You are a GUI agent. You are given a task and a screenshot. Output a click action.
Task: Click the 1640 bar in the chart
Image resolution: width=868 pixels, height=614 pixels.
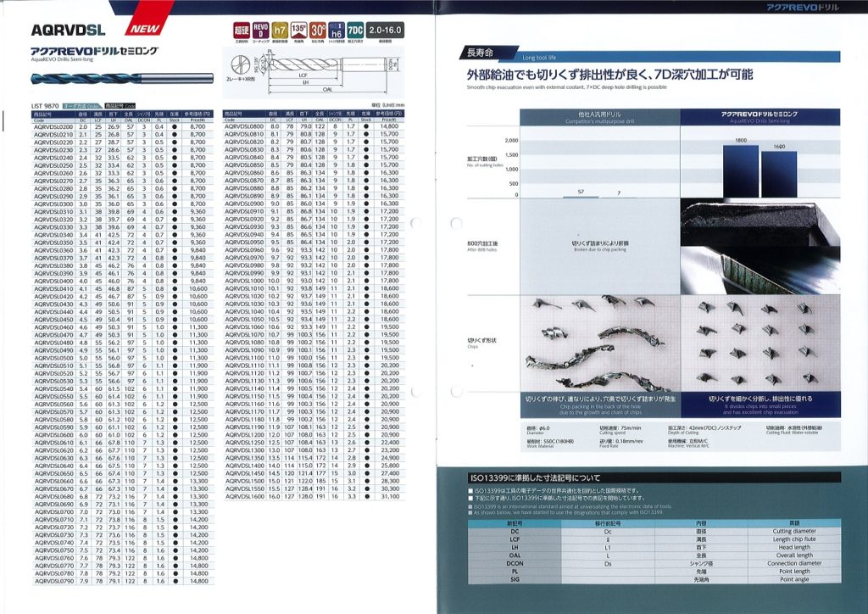(779, 174)
